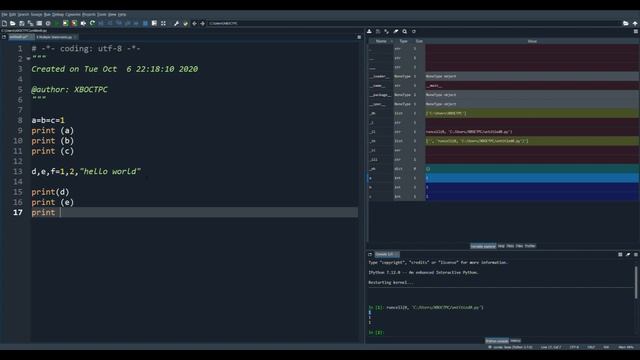Stop debugging via the blue square icon
Image resolution: width=640 pixels, height=360 pixels.
145,23
